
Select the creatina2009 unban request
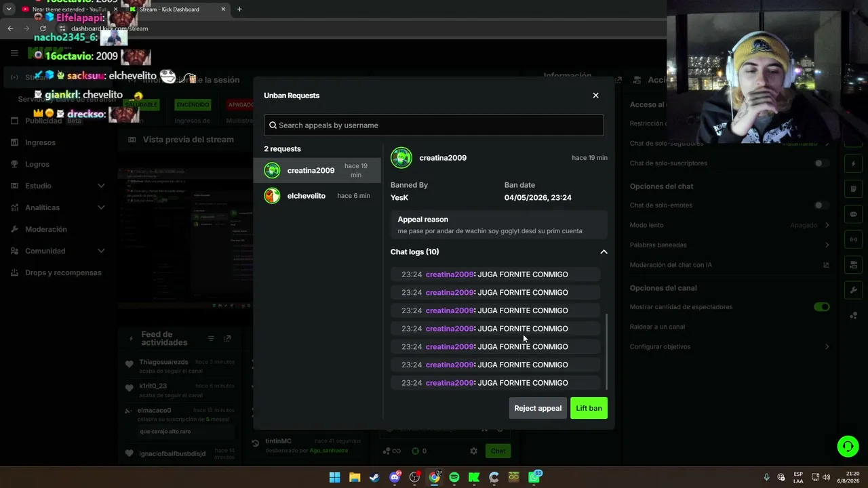tap(317, 170)
